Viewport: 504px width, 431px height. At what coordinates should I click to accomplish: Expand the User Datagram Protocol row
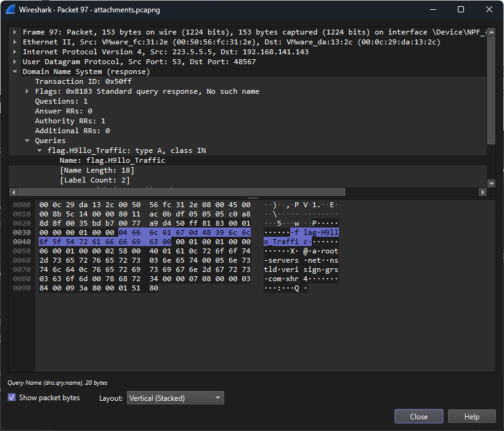pyautogui.click(x=14, y=62)
